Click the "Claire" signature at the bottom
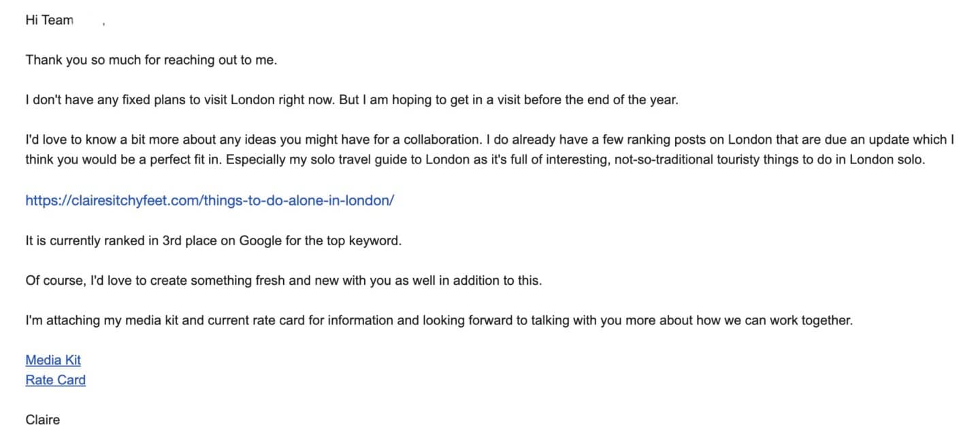This screenshot has height=434, width=980. point(43,420)
